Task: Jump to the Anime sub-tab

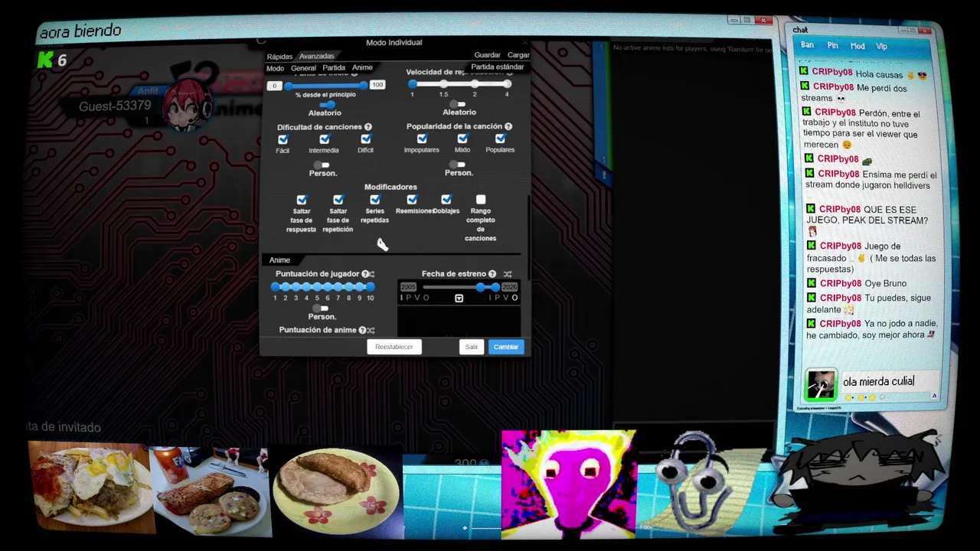Action: point(362,68)
